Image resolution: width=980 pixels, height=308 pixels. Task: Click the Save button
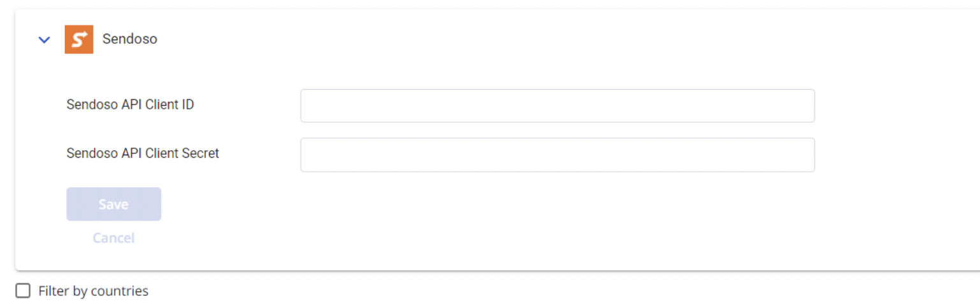point(113,204)
